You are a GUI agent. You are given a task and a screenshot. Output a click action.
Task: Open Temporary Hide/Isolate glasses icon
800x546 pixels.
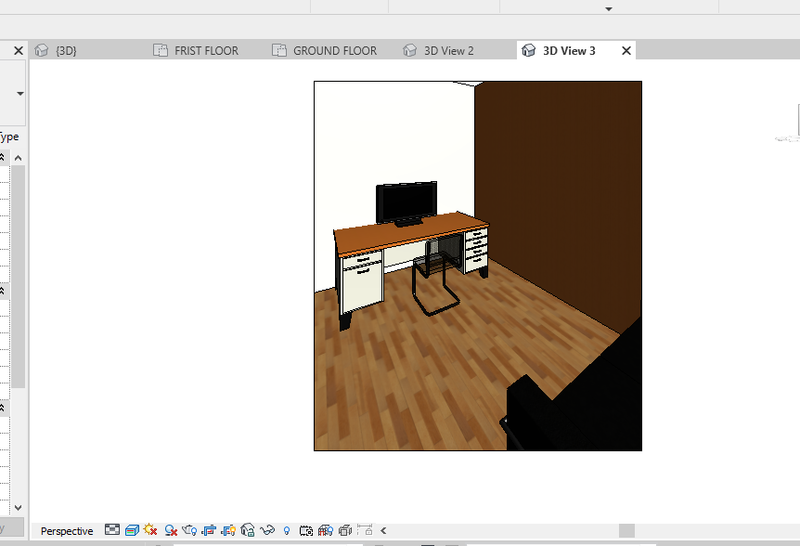(x=267, y=531)
